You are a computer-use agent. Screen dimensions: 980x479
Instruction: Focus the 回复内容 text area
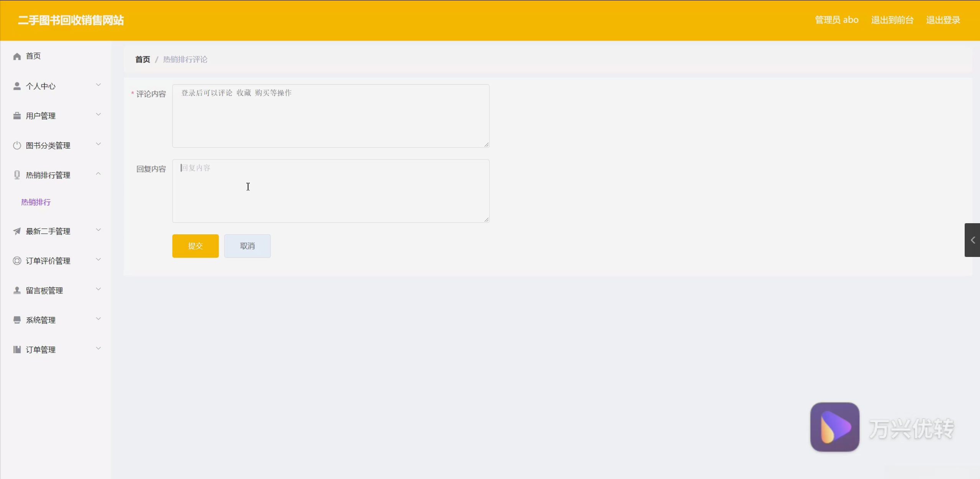coord(331,191)
